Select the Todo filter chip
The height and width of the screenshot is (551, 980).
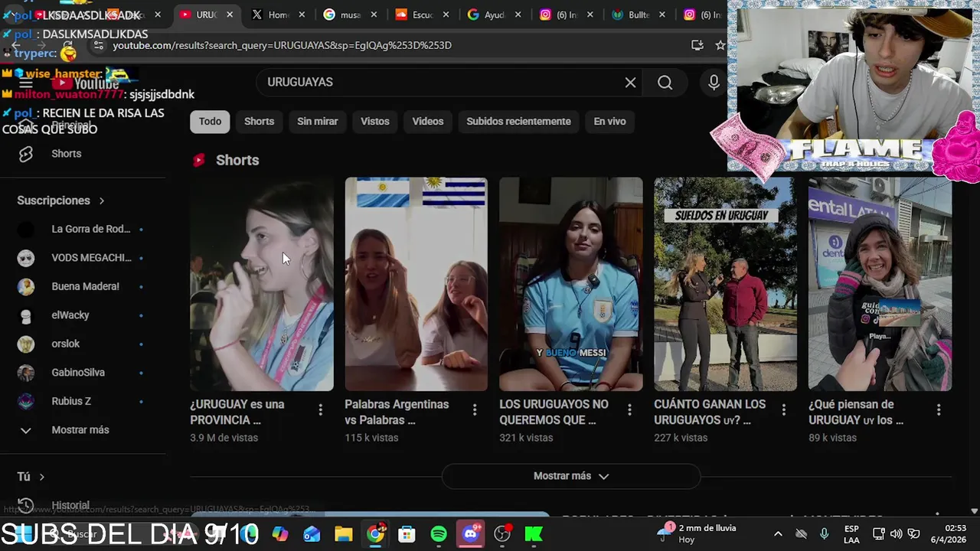click(x=210, y=121)
